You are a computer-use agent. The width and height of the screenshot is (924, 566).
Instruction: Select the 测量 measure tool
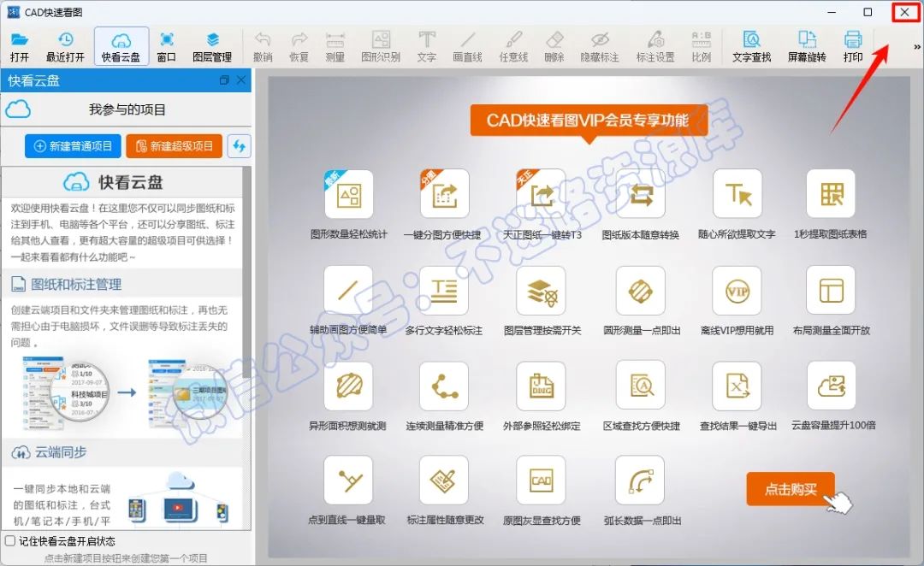pos(335,47)
